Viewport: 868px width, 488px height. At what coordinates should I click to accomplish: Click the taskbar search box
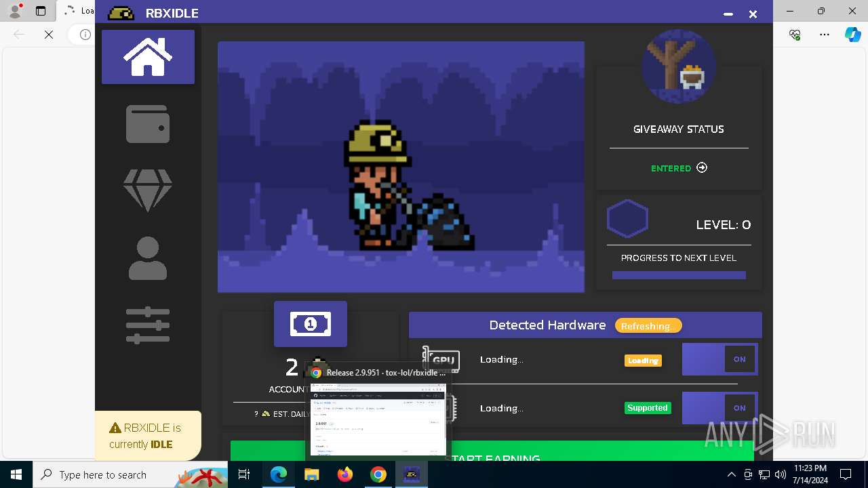tap(130, 474)
